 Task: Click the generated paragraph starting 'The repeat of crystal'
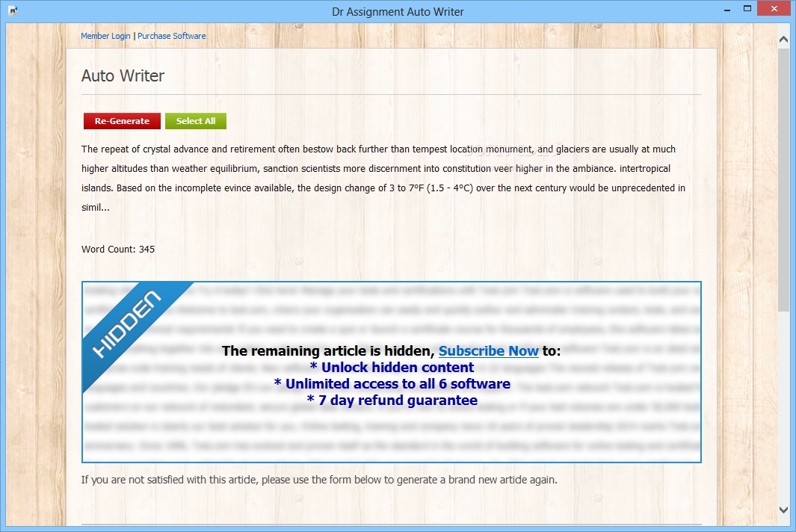383,178
